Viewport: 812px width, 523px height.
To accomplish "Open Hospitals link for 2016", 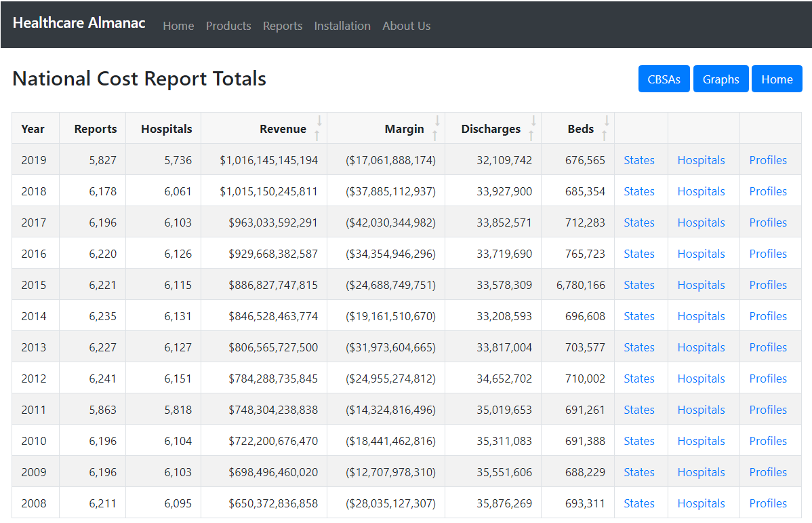I will (x=701, y=254).
